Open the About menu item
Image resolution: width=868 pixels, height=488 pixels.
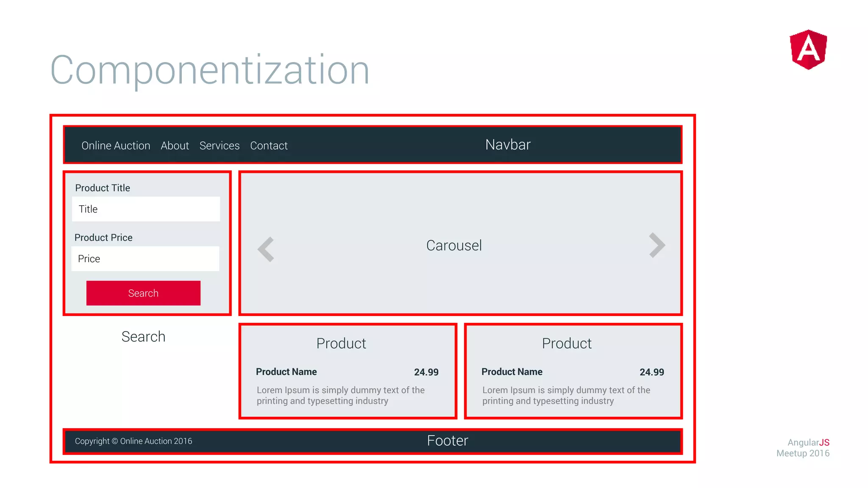(x=175, y=145)
